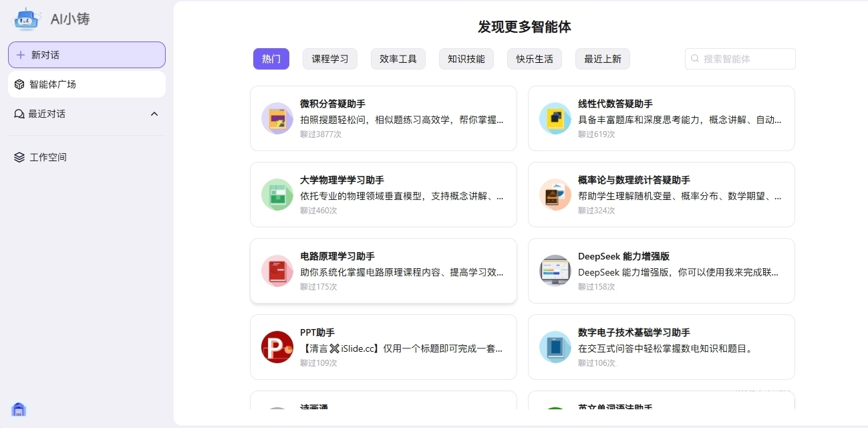The image size is (868, 428).
Task: Click the AI小铸 robot logo
Action: point(27,19)
